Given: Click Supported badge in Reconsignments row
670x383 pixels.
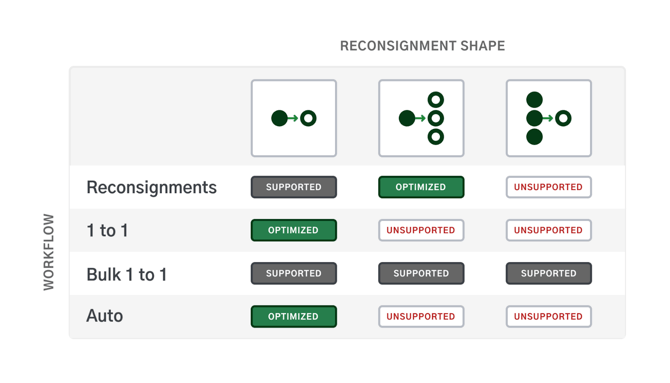Looking at the screenshot, I should pos(294,187).
